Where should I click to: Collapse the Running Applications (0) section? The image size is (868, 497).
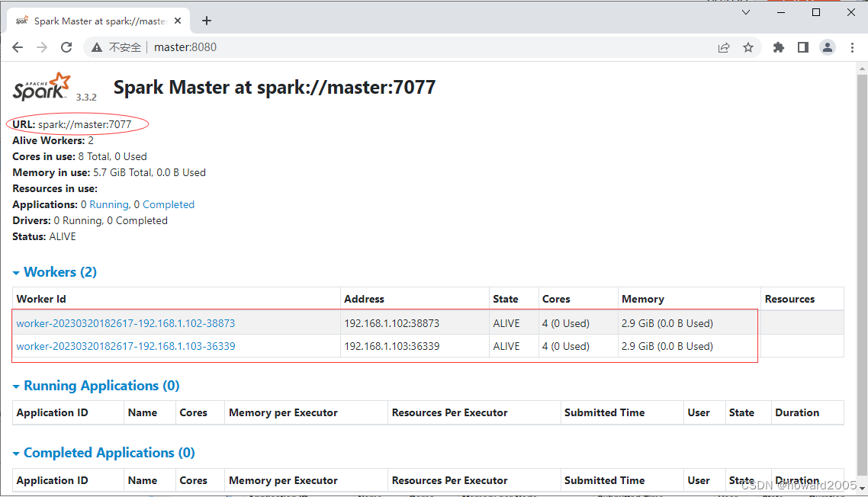click(x=96, y=386)
